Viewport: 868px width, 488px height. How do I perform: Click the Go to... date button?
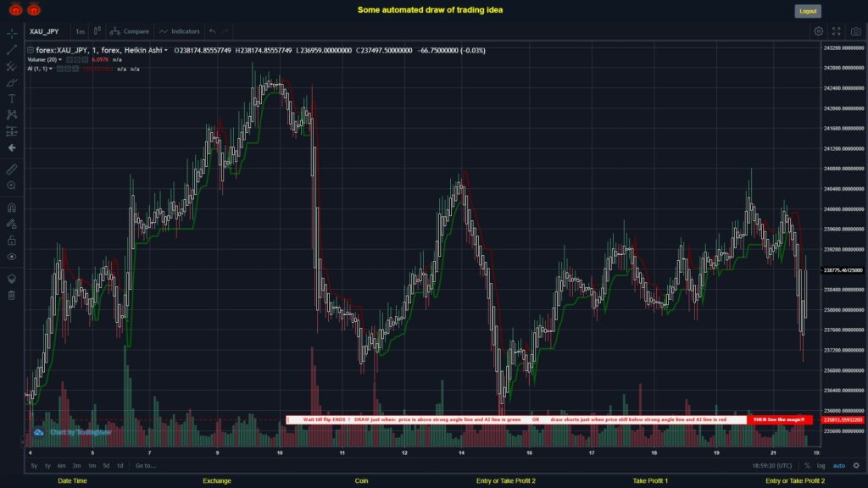pos(146,466)
